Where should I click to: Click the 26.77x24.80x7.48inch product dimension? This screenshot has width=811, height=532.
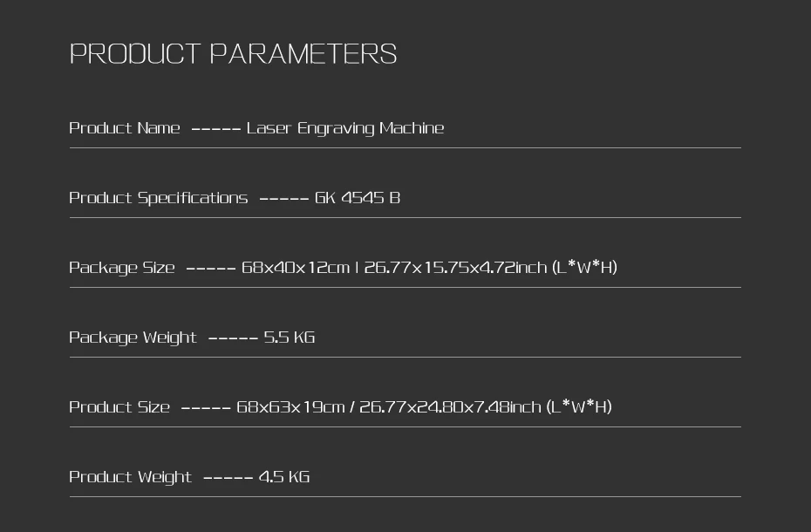coord(449,407)
